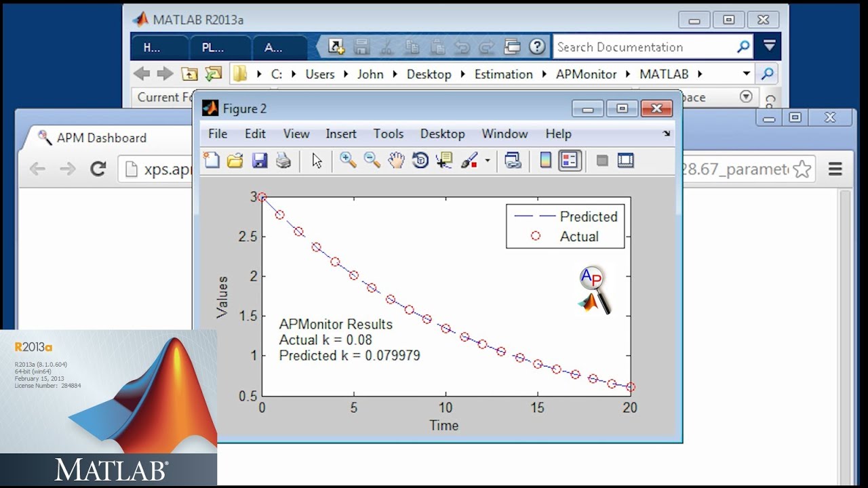Open the browser hamburger menu

[835, 169]
